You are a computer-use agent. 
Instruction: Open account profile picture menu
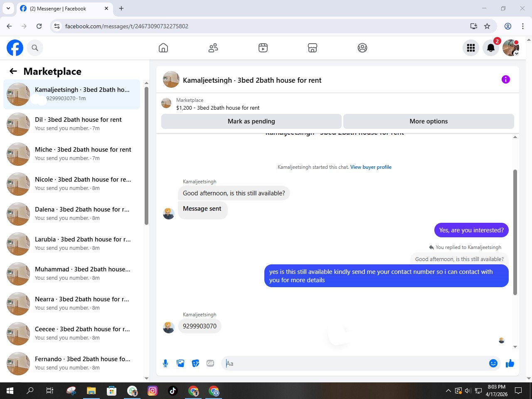pos(511,48)
